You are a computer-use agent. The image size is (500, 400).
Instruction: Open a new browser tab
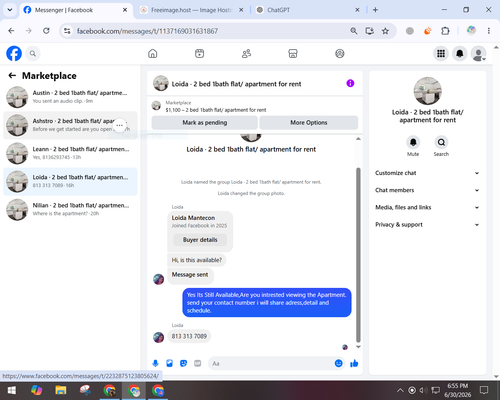pyautogui.click(x=375, y=10)
